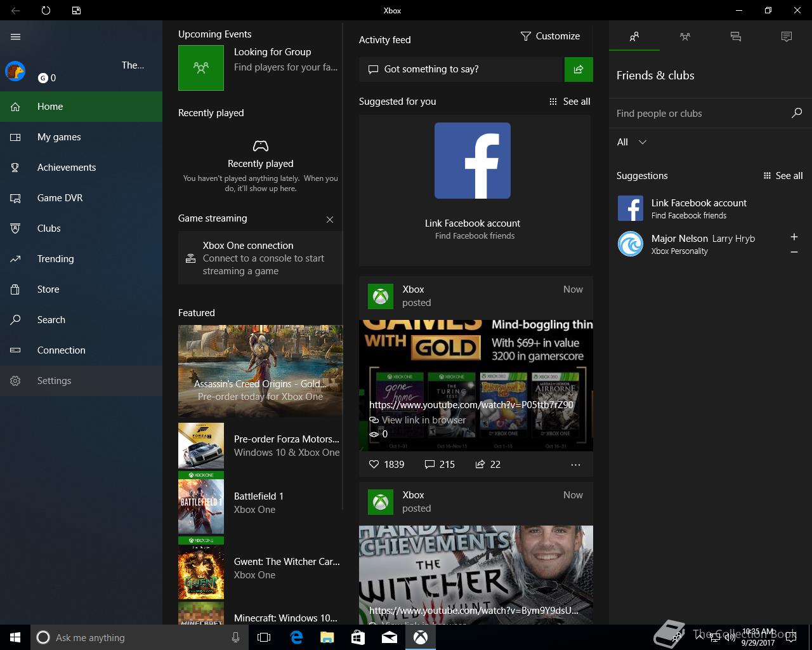Viewport: 812px width, 650px height.
Task: Click 'Link Facebook account' in the feed
Action: [473, 223]
